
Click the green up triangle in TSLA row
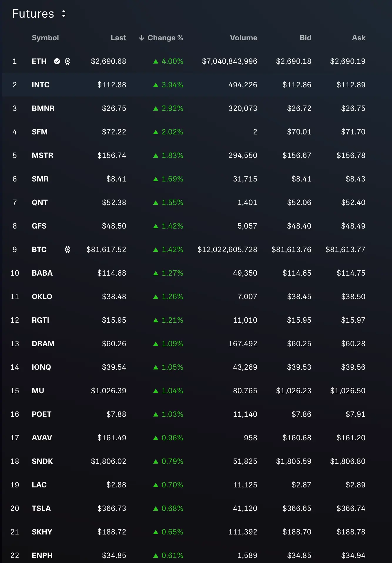click(156, 509)
